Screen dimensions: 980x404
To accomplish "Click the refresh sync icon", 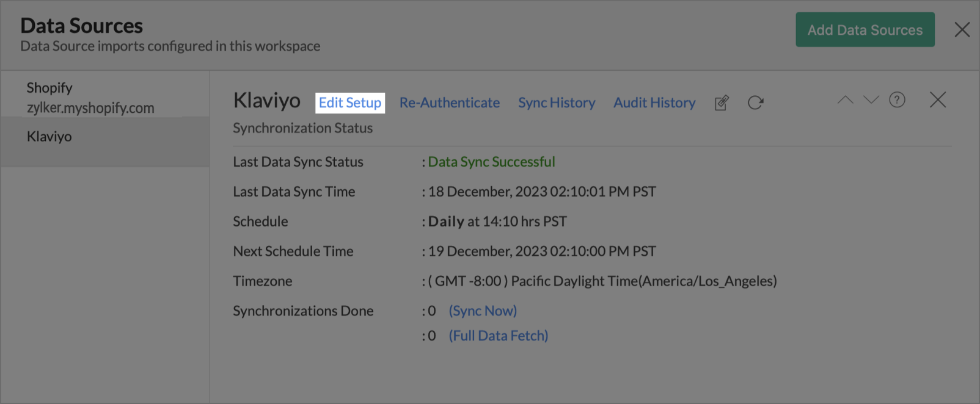I will (x=756, y=103).
